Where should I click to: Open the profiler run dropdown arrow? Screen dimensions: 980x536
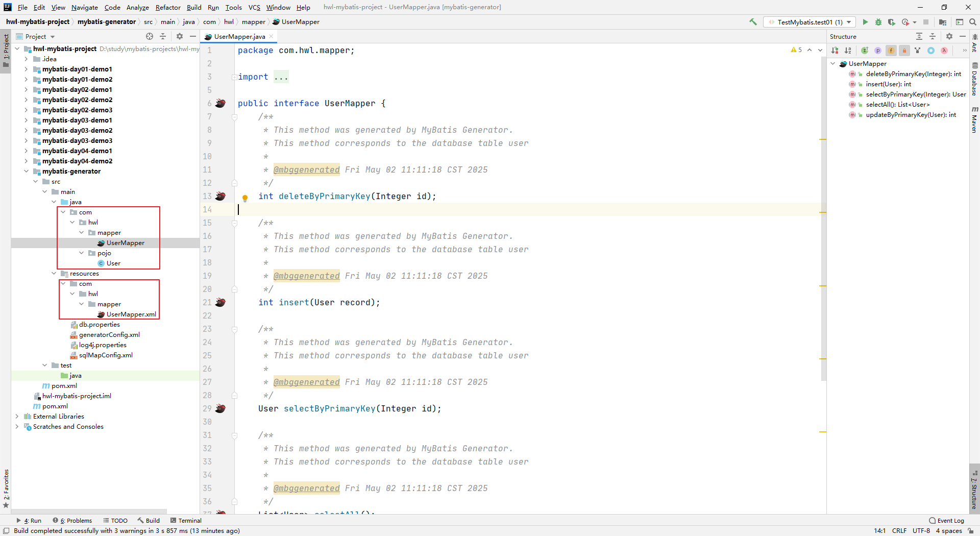pos(915,22)
